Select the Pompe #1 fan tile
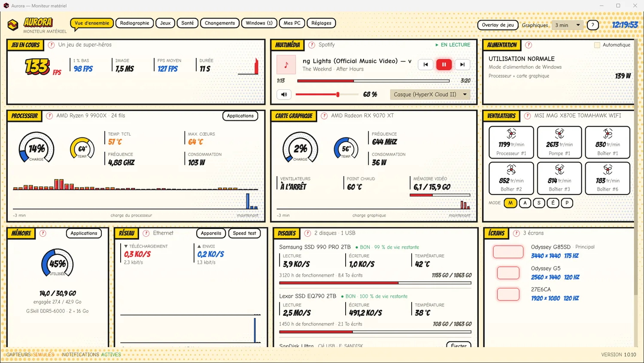Image resolution: width=644 pixels, height=363 pixels. click(x=559, y=142)
